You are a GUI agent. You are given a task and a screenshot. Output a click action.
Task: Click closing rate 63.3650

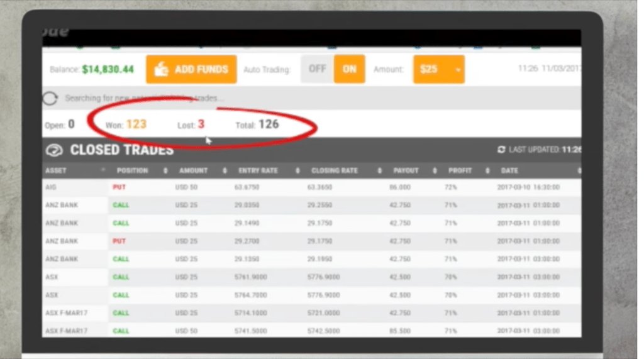(x=319, y=187)
